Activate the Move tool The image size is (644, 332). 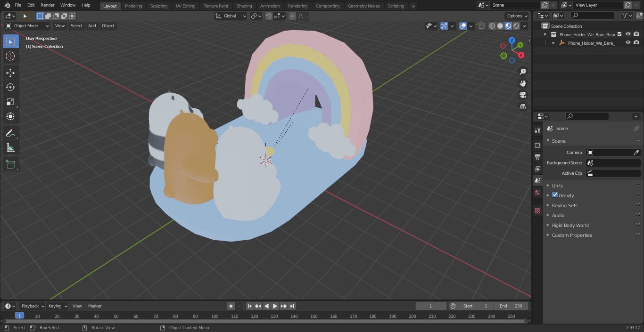click(10, 73)
